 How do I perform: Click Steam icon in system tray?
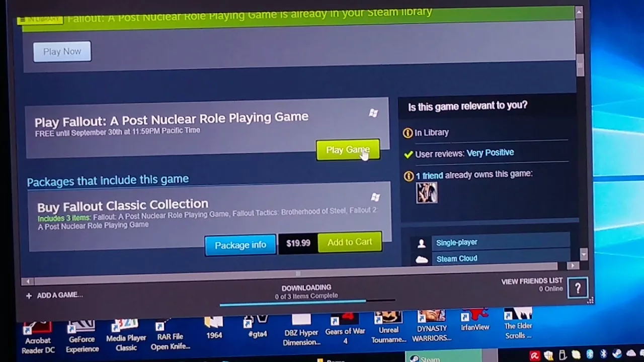coord(617,354)
